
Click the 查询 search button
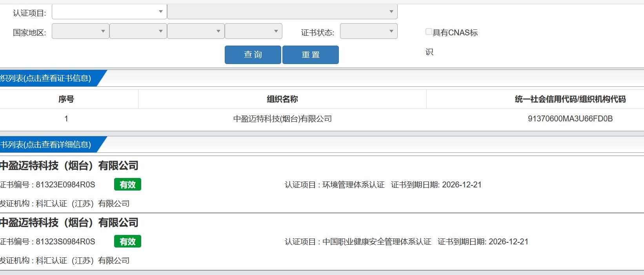point(253,55)
